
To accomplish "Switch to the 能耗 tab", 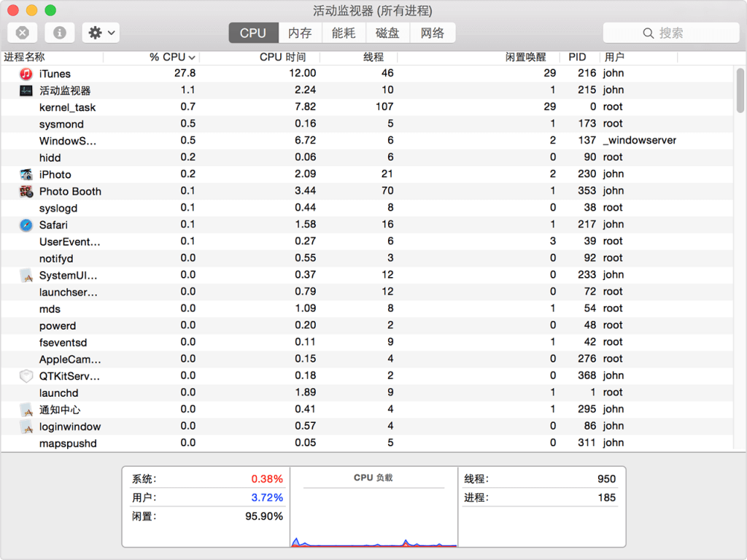I will point(344,33).
